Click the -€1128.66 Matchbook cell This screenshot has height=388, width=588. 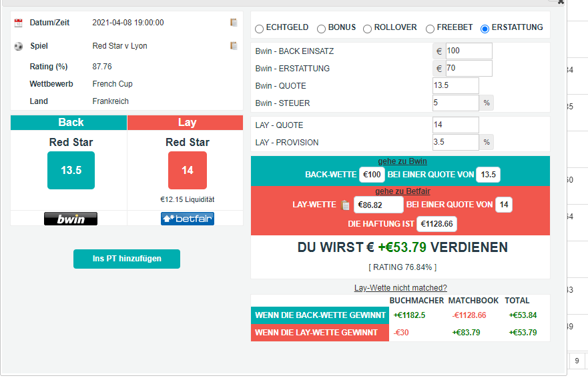[x=469, y=315]
